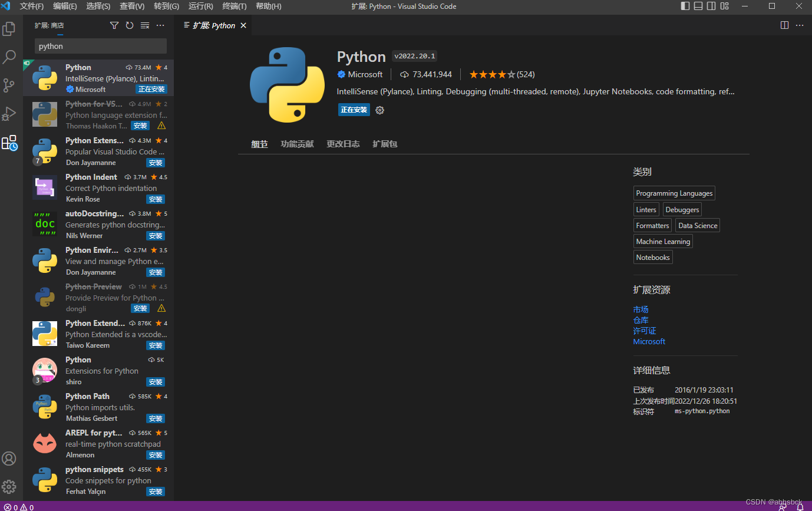
Task: Switch to the 扩展包 tab
Action: 385,144
